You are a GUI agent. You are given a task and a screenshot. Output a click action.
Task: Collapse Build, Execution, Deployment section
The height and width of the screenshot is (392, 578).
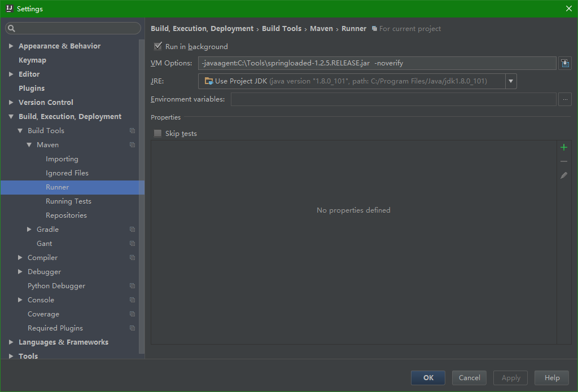pyautogui.click(x=11, y=116)
